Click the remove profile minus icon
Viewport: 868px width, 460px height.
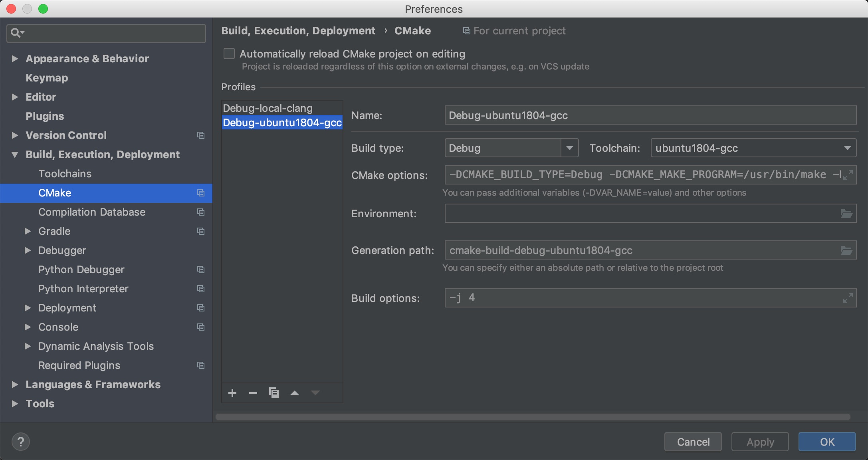253,393
